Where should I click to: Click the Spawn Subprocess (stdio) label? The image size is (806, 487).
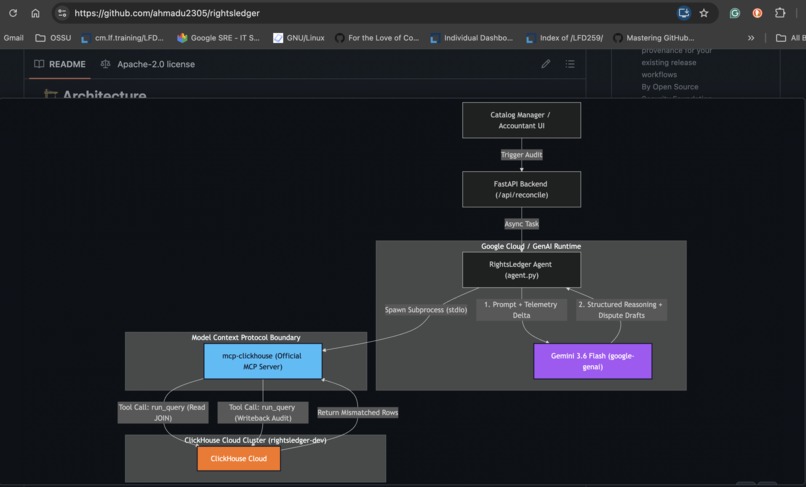tap(426, 310)
